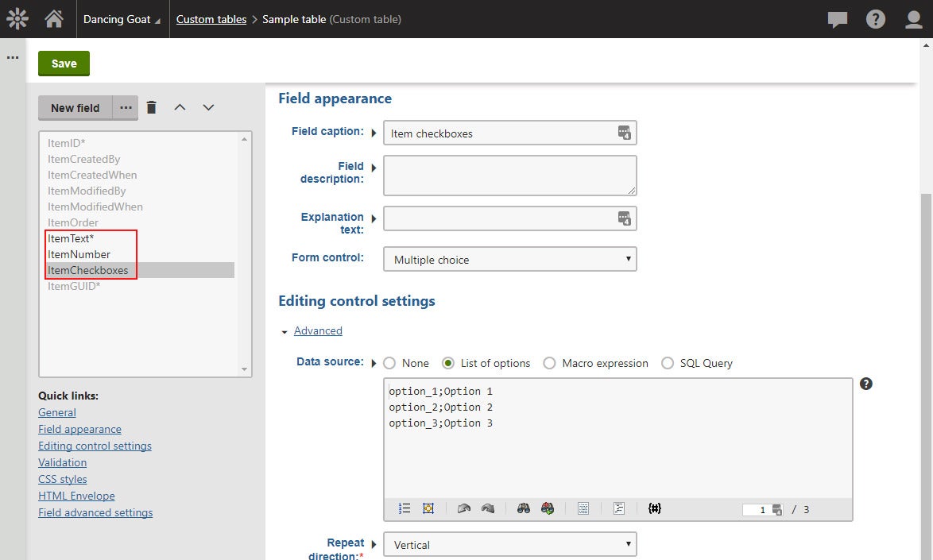This screenshot has width=933, height=560.
Task: Jump to Validation quick link
Action: coord(63,462)
